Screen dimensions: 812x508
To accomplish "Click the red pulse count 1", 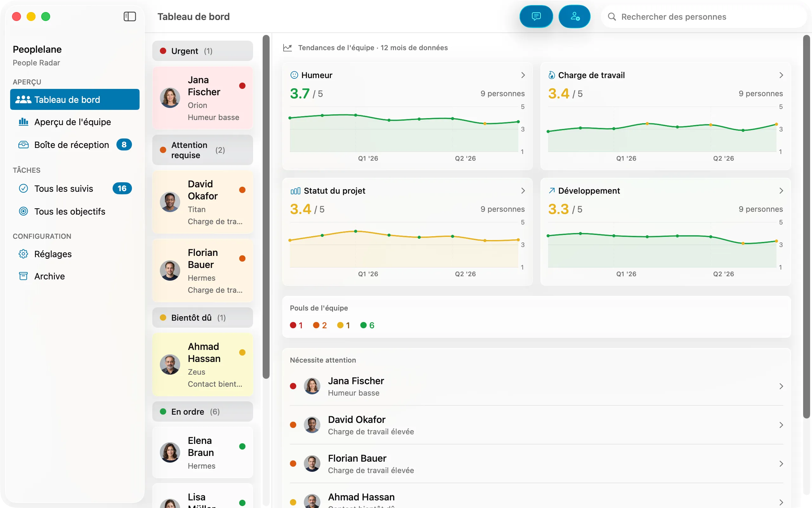I will [296, 325].
